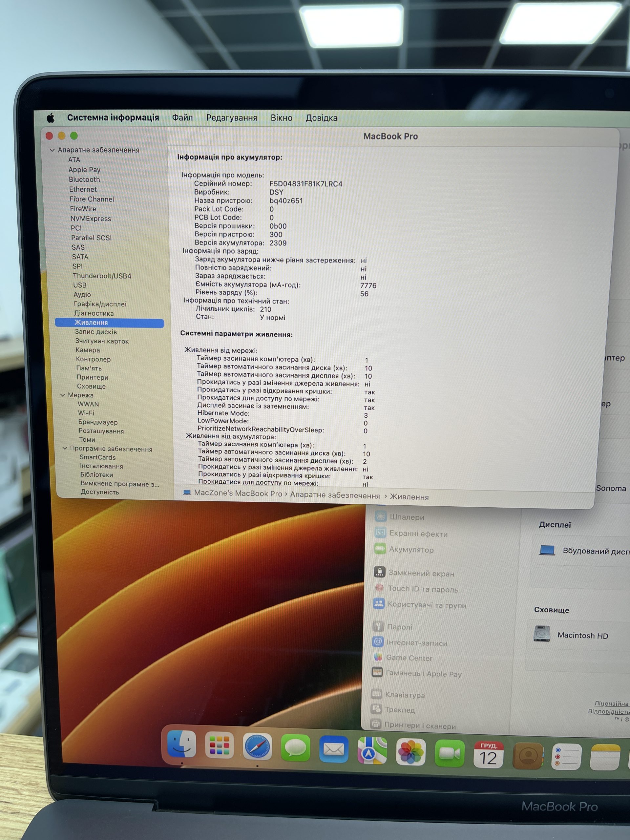Click the MacBook icon in the path bar
Viewport: 630px width, 840px height.
(x=187, y=493)
